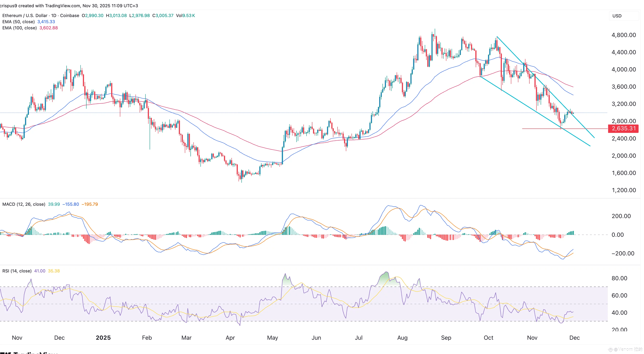Click the EMA 100 value 3,602.88
Image resolution: width=644 pixels, height=354 pixels.
click(x=48, y=28)
